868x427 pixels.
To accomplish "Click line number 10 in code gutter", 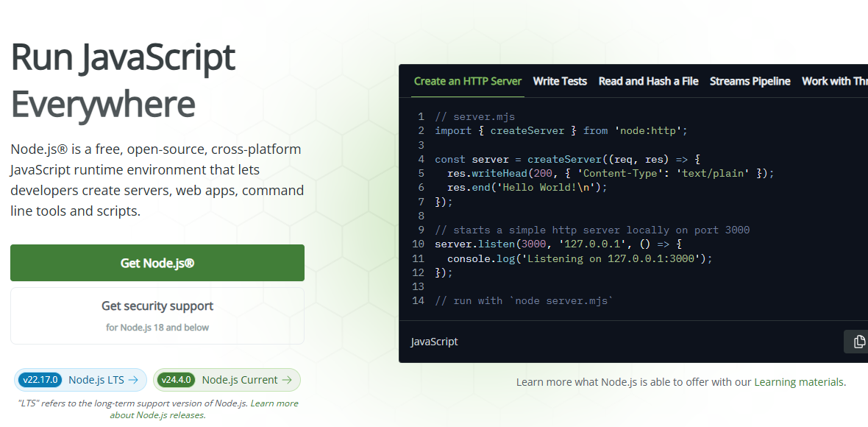I will tap(419, 244).
